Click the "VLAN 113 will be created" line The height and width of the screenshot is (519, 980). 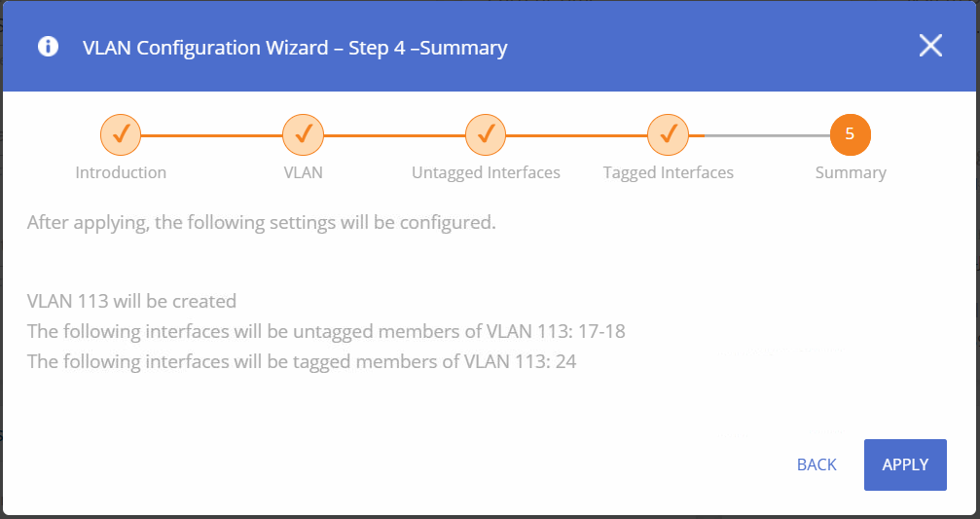131,301
